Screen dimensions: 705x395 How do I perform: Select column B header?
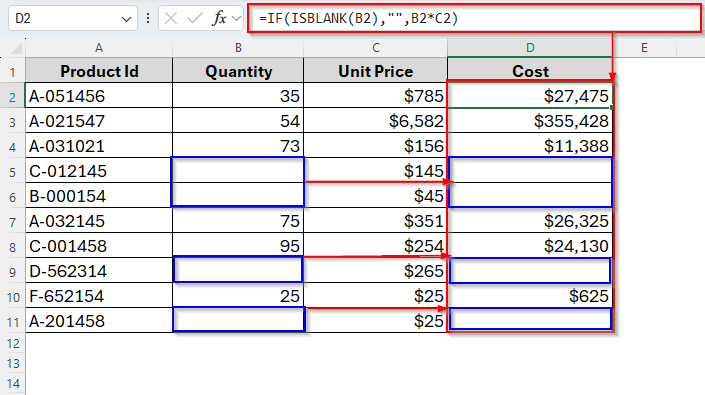(x=238, y=48)
